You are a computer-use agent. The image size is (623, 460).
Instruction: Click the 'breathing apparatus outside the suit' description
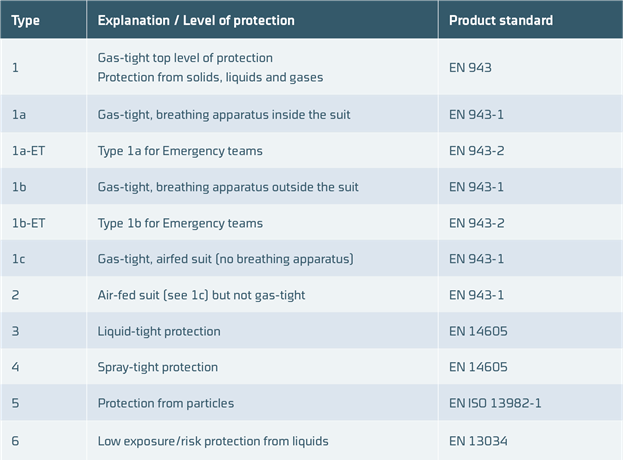click(257, 187)
